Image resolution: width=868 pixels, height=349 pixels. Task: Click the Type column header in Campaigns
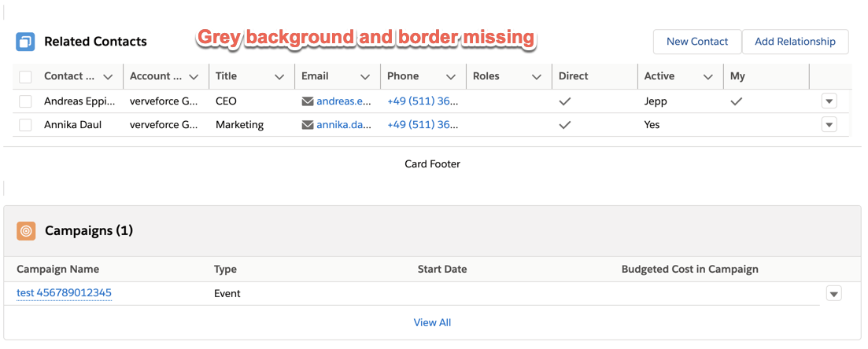[x=225, y=270]
